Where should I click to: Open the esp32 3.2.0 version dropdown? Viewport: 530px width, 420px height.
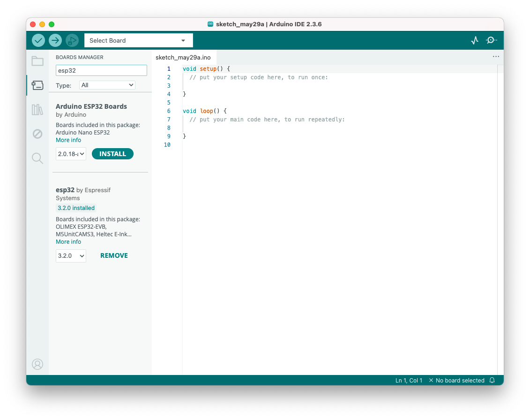click(71, 255)
